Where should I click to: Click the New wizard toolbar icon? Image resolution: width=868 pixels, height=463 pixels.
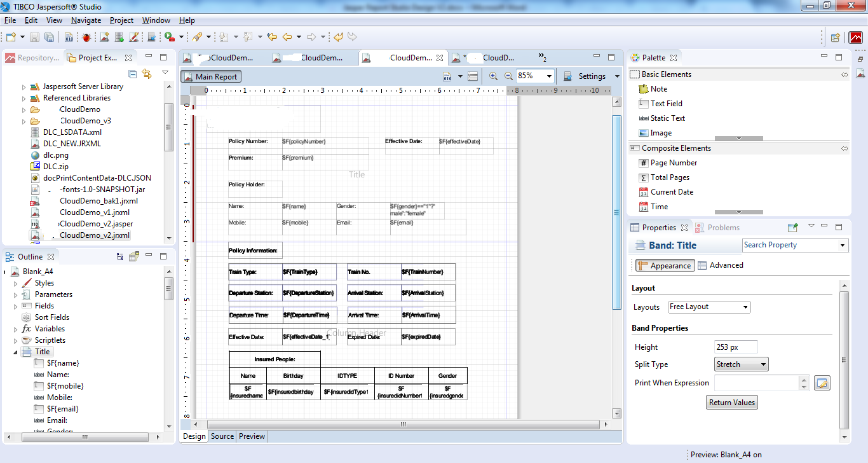pyautogui.click(x=10, y=37)
